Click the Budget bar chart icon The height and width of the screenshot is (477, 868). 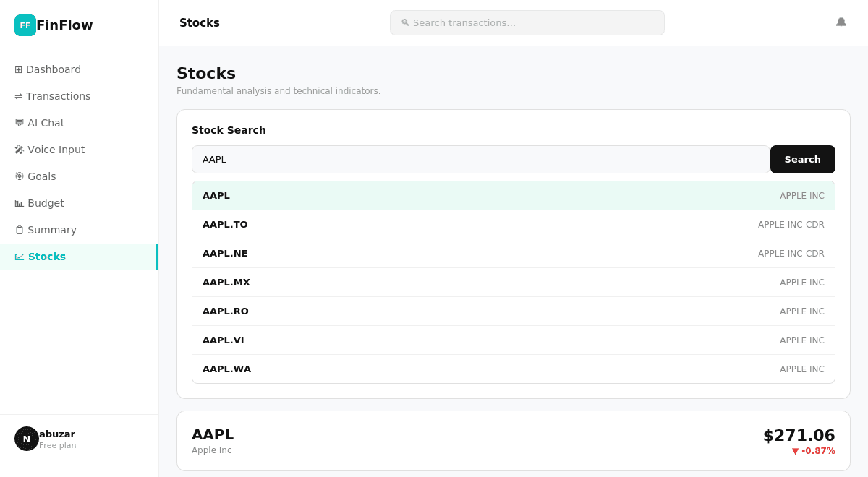(20, 203)
